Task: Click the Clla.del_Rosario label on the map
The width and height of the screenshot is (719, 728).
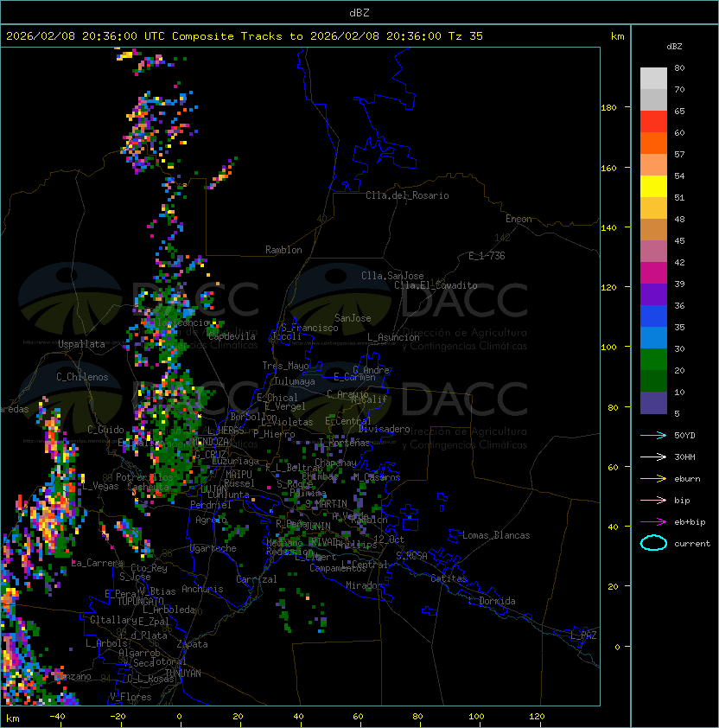Action: click(x=407, y=195)
